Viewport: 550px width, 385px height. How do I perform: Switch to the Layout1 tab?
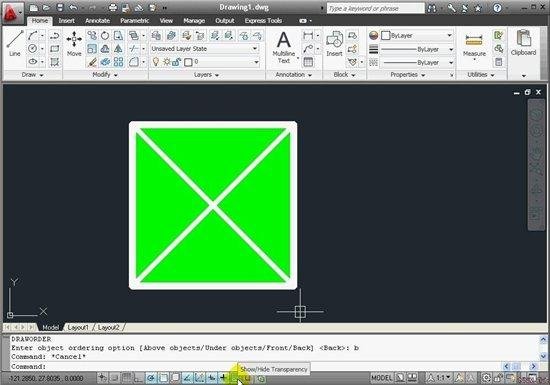(x=78, y=327)
